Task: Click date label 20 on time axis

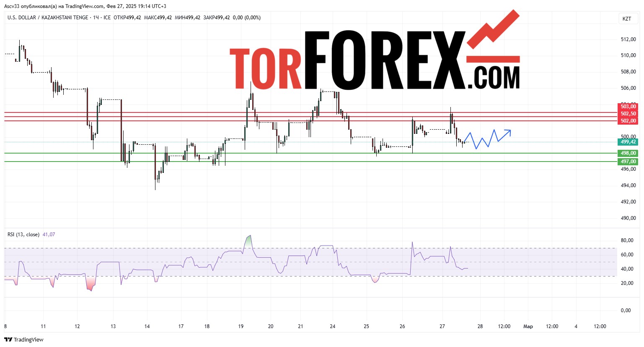Action: click(271, 326)
